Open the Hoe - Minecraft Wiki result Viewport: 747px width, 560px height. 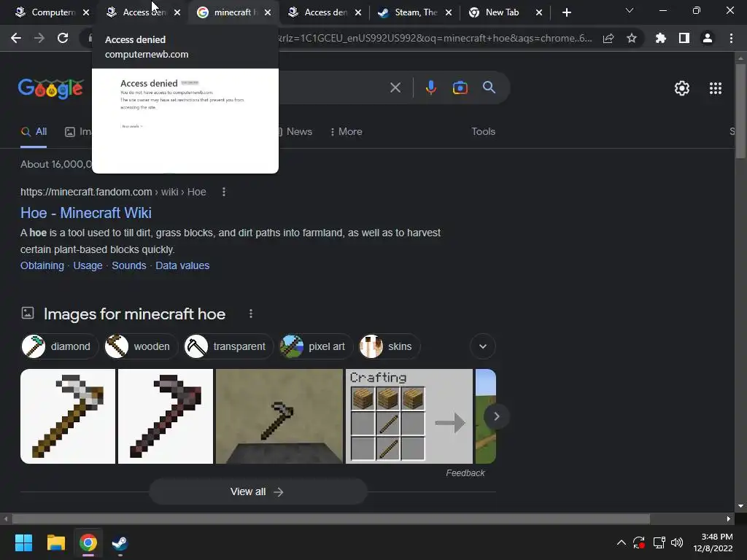(x=86, y=213)
